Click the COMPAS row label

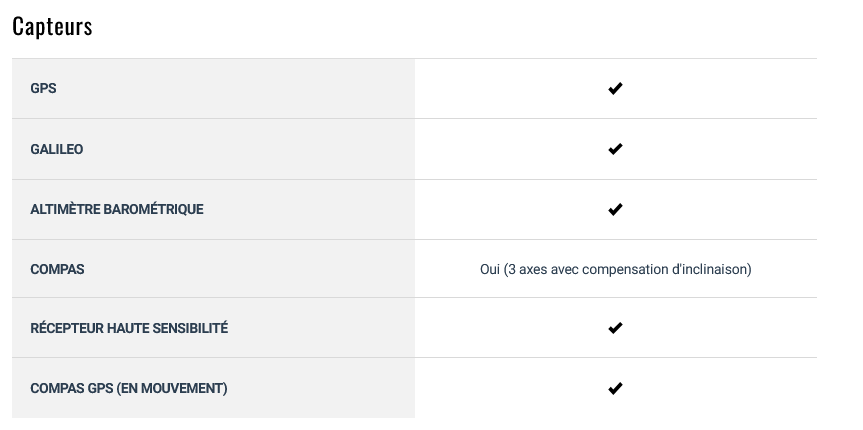click(x=57, y=269)
